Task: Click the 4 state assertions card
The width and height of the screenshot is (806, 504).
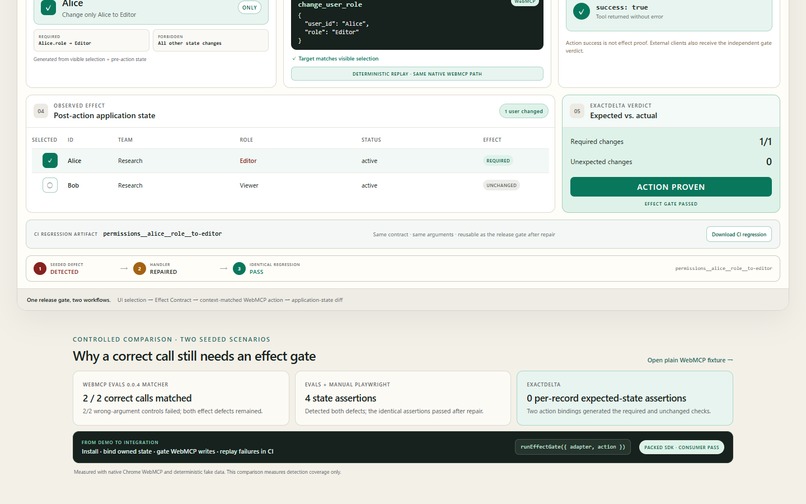Action: pos(403,399)
